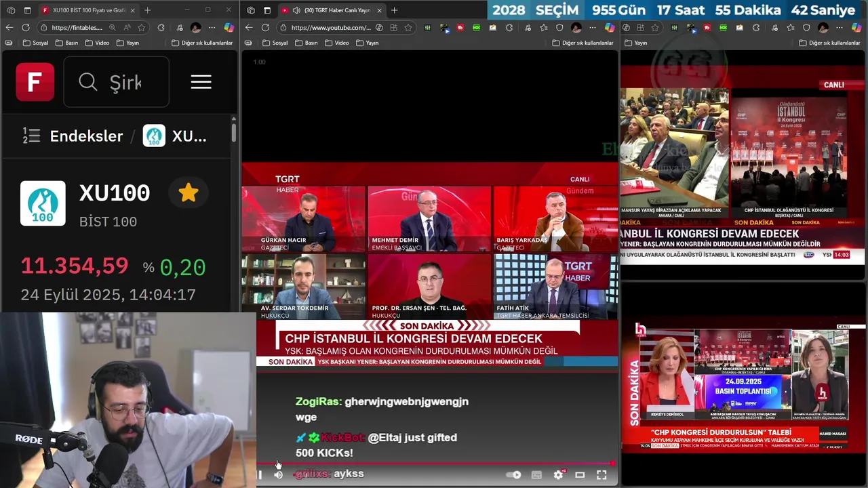Image resolution: width=868 pixels, height=488 pixels.
Task: Go back in the YouTube window
Action: [x=249, y=28]
